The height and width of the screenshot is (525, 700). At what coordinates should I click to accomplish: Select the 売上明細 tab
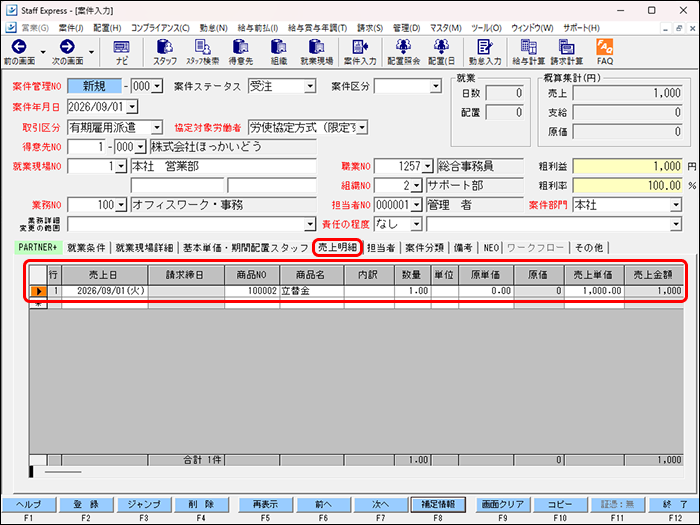pyautogui.click(x=337, y=247)
